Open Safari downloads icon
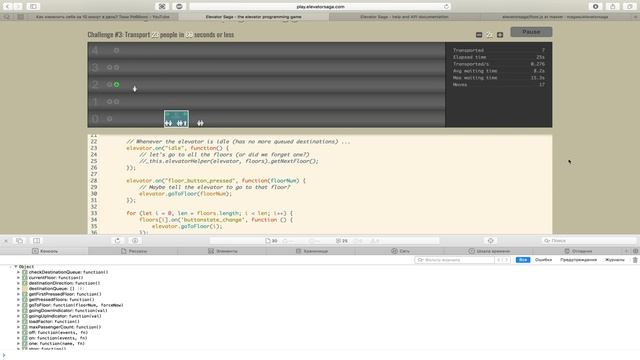 click(x=596, y=7)
